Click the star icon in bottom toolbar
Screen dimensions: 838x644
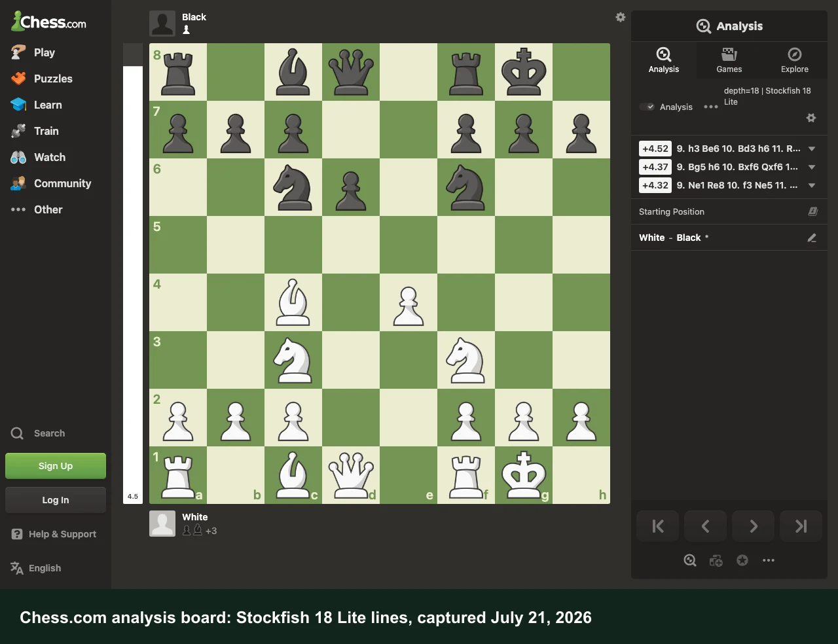tap(742, 560)
